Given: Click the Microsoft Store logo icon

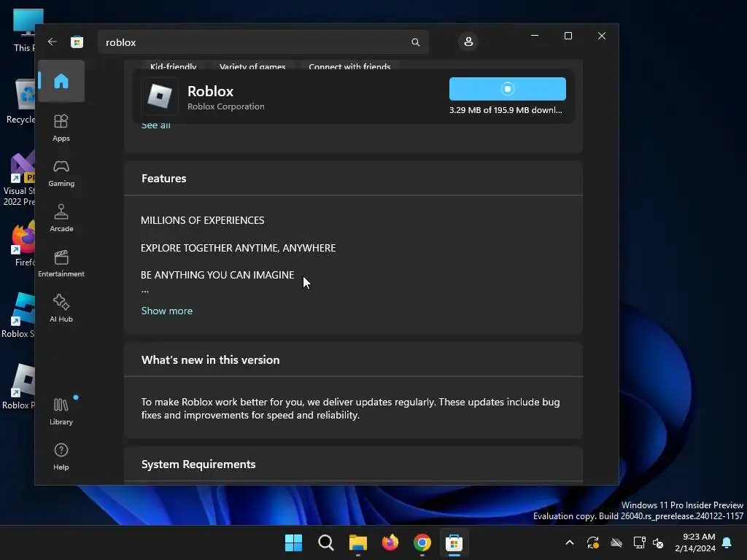Looking at the screenshot, I should click(77, 42).
